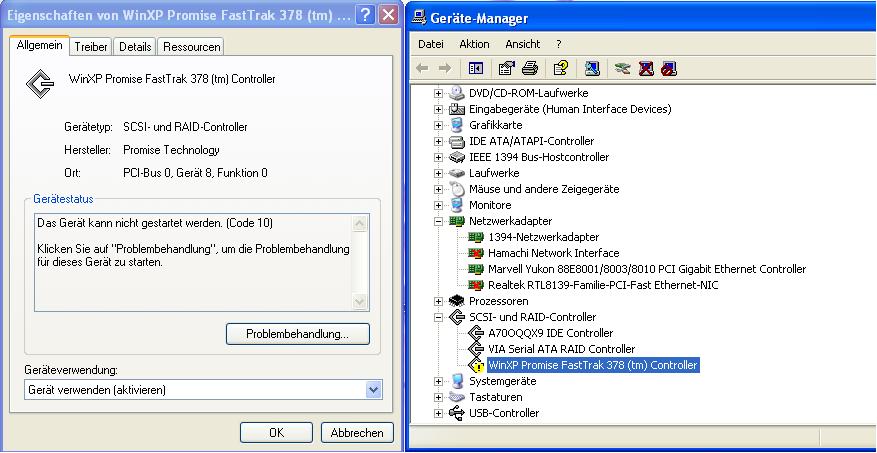The image size is (877, 453).
Task: Click the disabled Hamachi Network Interface icon
Action: pos(476,253)
